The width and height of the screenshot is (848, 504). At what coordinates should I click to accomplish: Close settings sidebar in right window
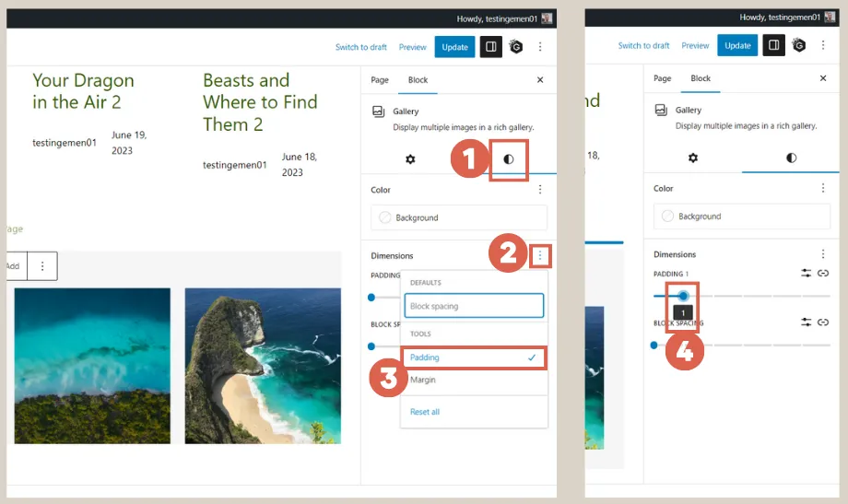pyautogui.click(x=822, y=78)
